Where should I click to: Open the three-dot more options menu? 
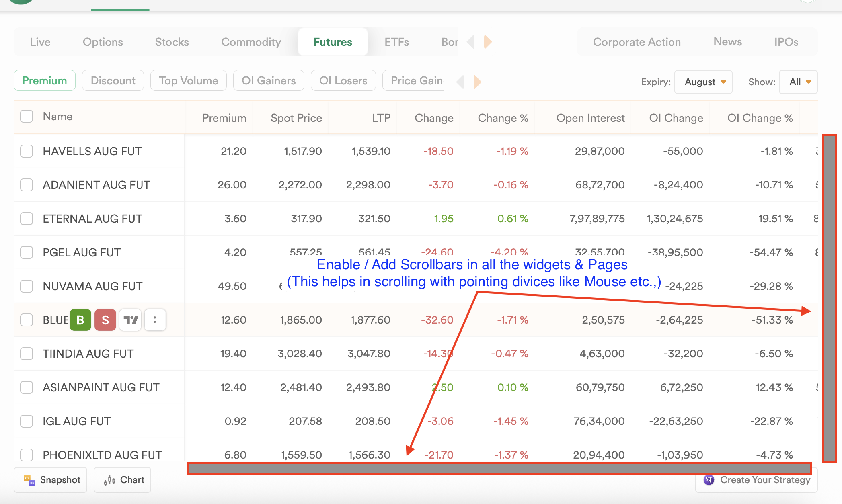pos(155,320)
